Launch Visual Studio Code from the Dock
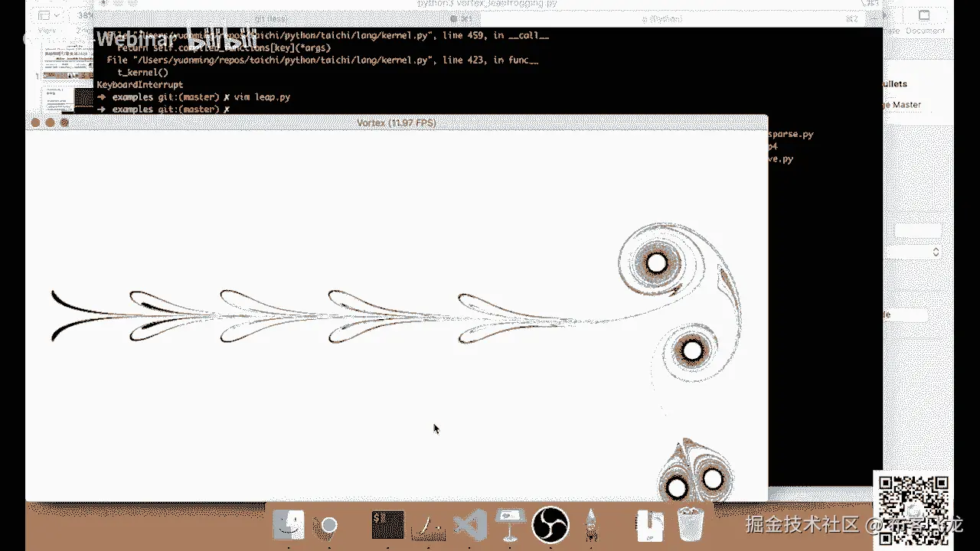Screen dimensions: 980x551 [x=470, y=525]
